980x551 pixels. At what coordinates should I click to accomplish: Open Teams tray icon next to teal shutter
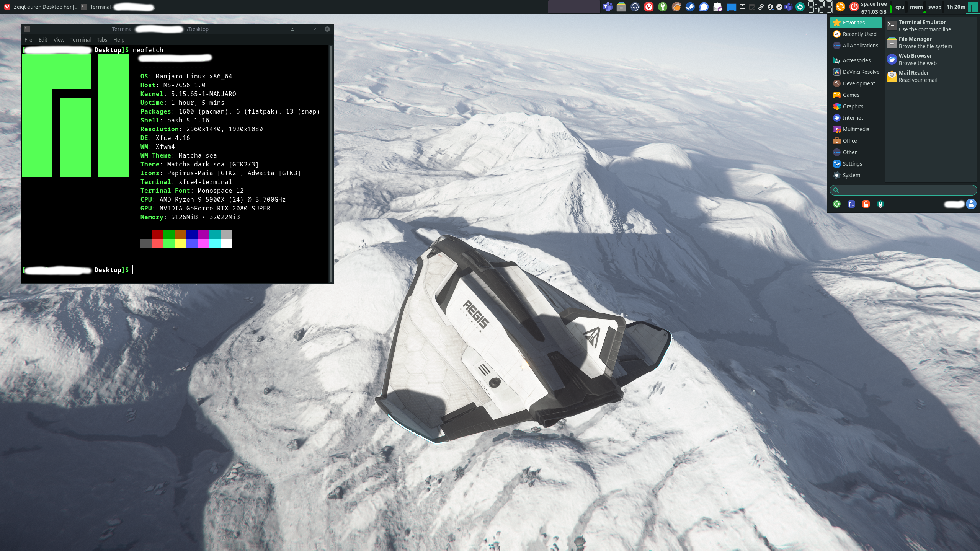(789, 7)
